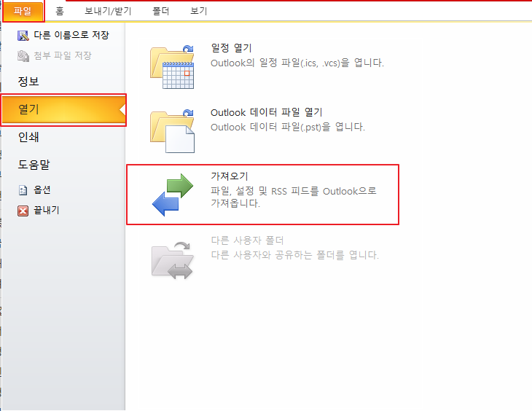Click description '다른 사용자와 공유하는 폴더를 엽니다.'

tap(295, 255)
